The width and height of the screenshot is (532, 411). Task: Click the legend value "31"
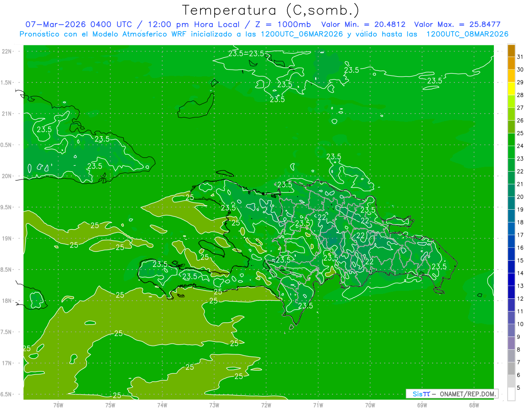520,57
